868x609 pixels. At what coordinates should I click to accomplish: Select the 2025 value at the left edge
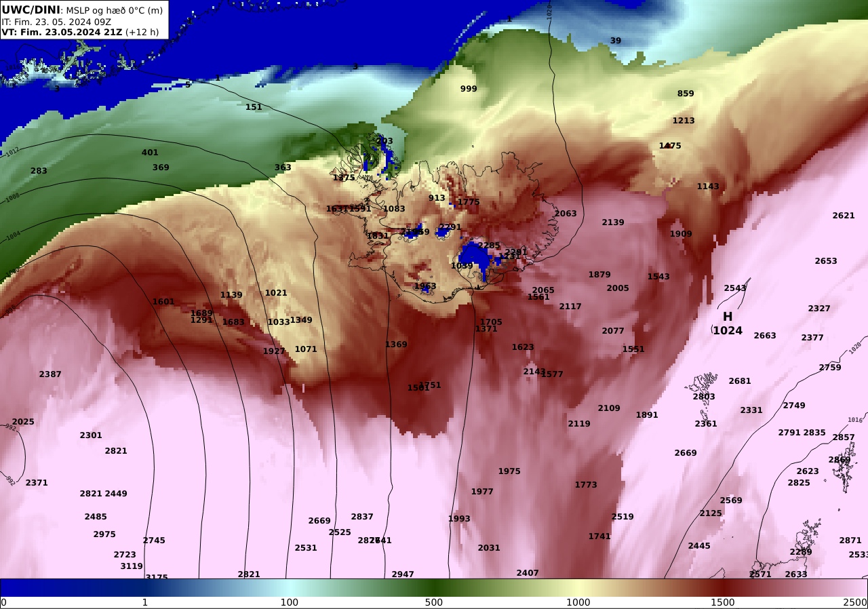point(23,422)
